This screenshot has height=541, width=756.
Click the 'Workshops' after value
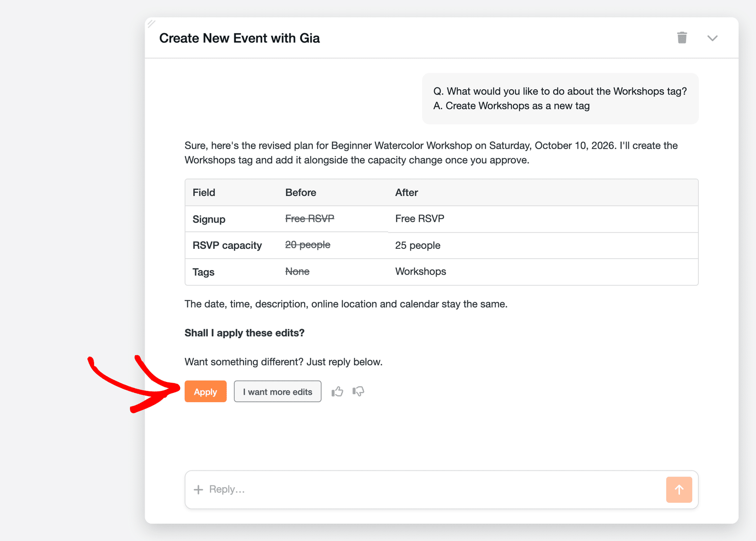pos(421,271)
